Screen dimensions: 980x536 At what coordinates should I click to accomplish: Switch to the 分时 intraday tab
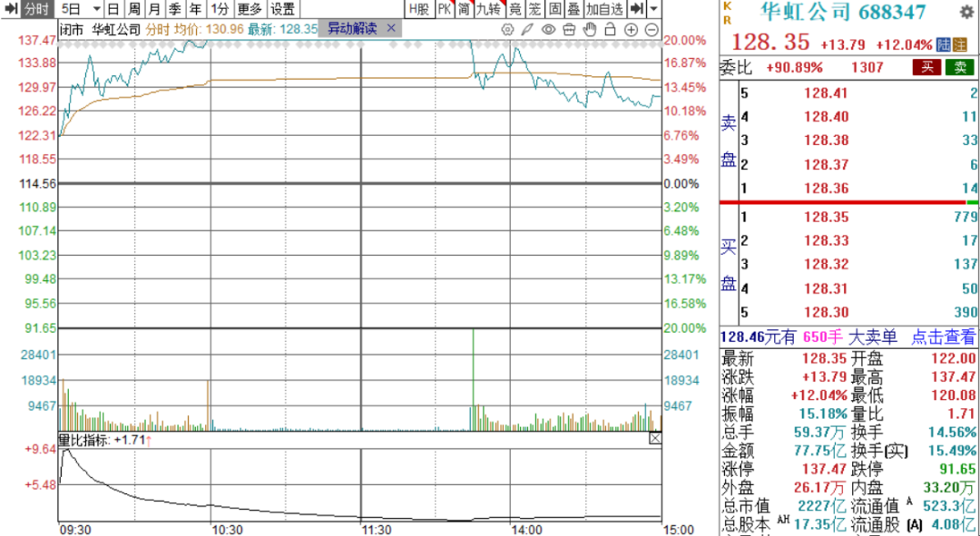point(38,9)
